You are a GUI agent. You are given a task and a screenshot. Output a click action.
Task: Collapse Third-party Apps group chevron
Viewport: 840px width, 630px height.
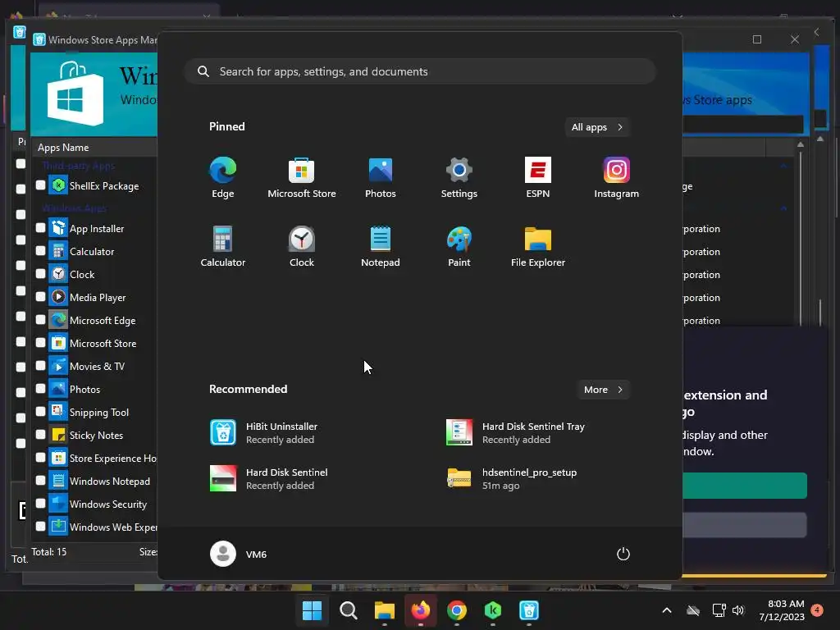point(783,166)
